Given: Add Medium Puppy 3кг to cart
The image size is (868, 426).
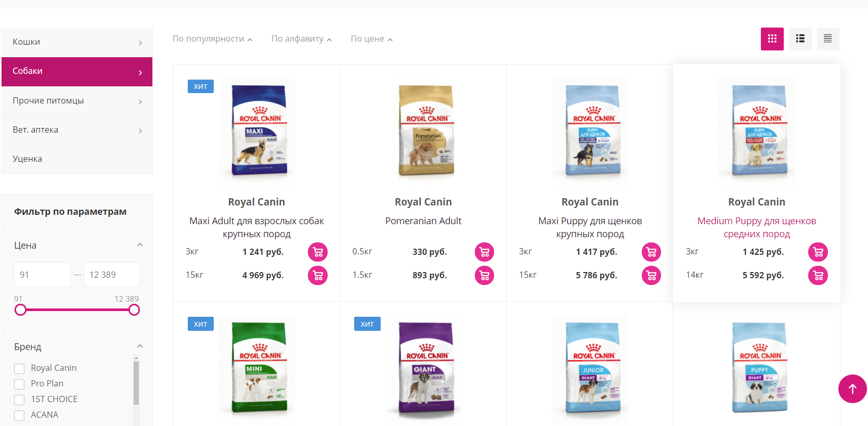Looking at the screenshot, I should tap(818, 252).
